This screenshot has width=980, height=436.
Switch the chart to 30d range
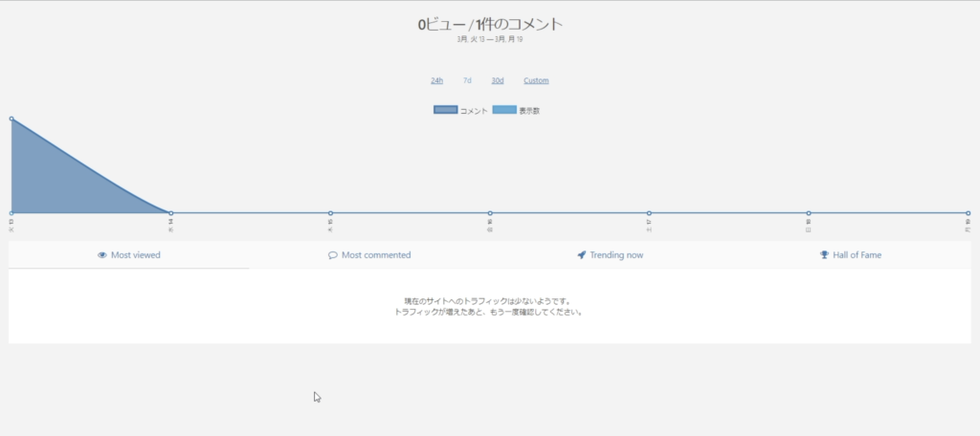[498, 80]
